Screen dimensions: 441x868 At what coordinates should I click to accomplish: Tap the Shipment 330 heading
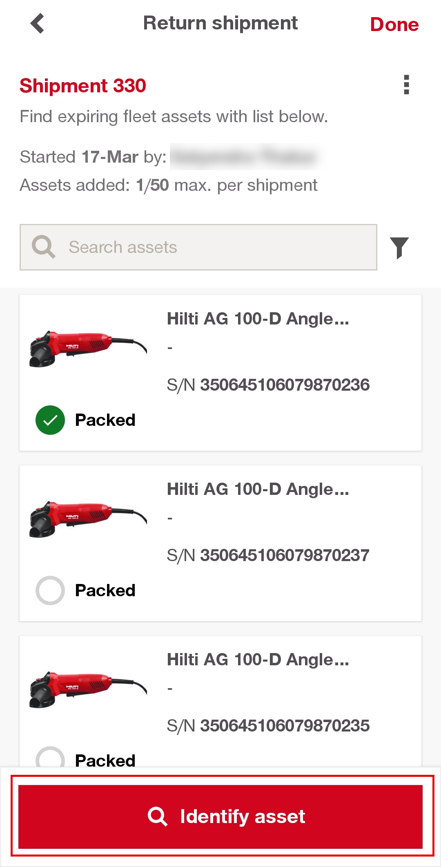point(83,86)
